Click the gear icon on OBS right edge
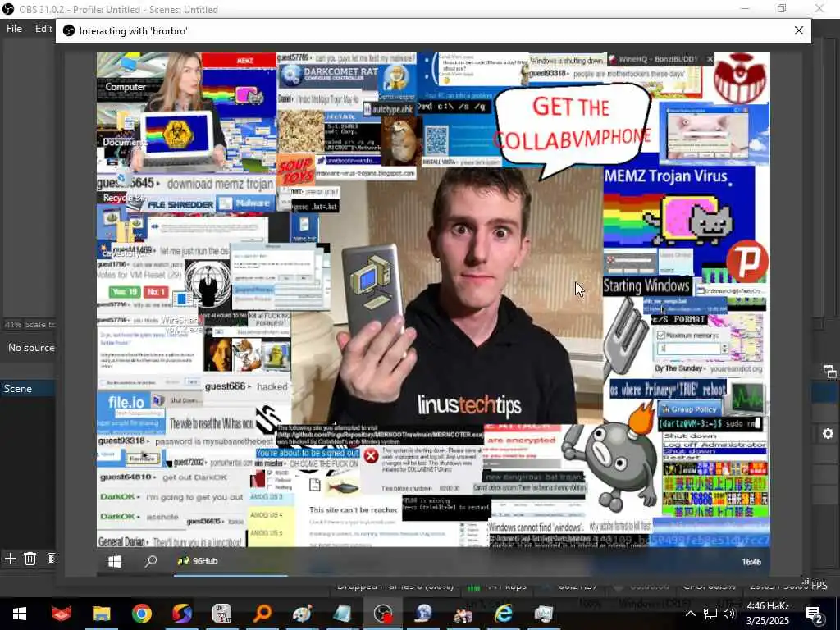 829,433
